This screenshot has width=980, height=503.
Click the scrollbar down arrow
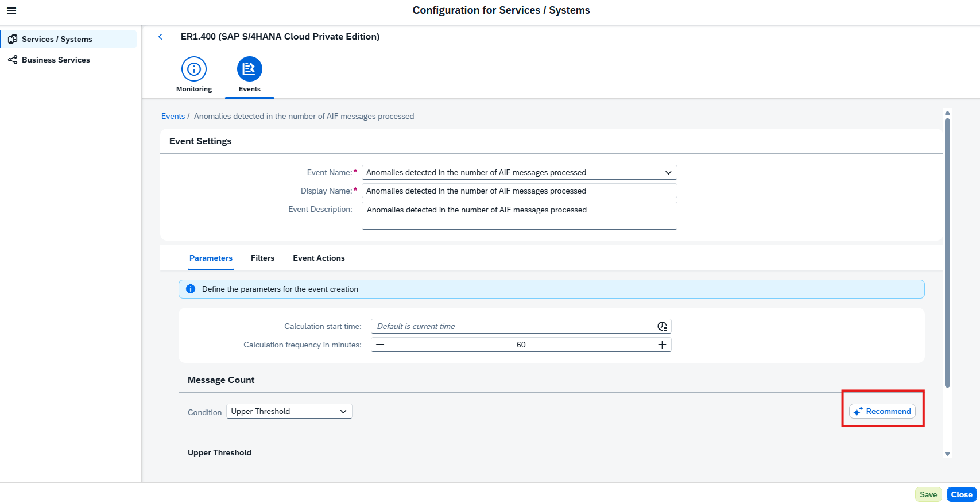tap(947, 454)
